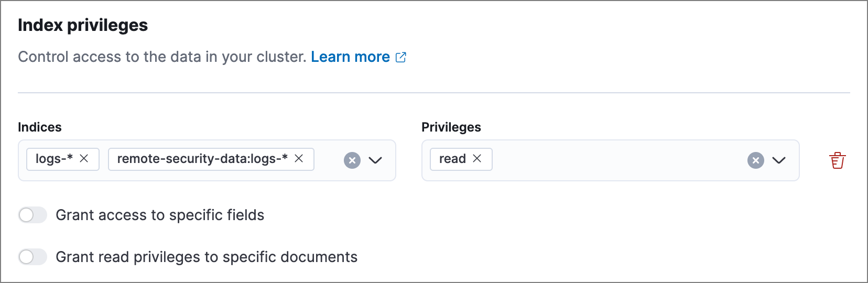868x283 pixels.
Task: Expand the Indices dropdown chevron
Action: coord(375,160)
